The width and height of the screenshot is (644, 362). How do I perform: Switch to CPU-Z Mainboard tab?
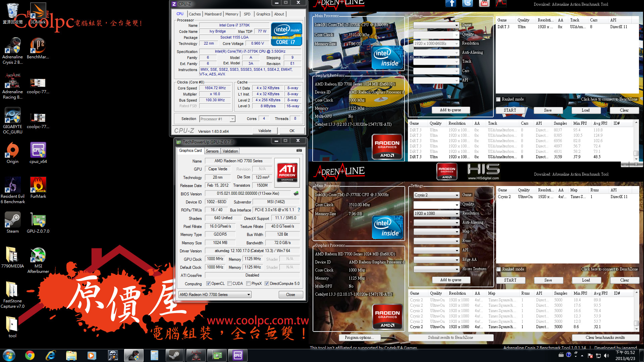213,14
